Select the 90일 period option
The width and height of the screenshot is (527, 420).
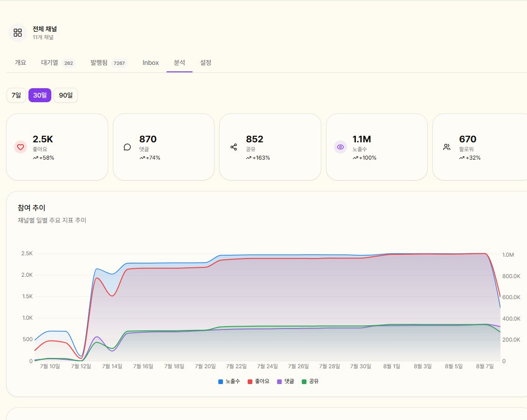coord(66,95)
